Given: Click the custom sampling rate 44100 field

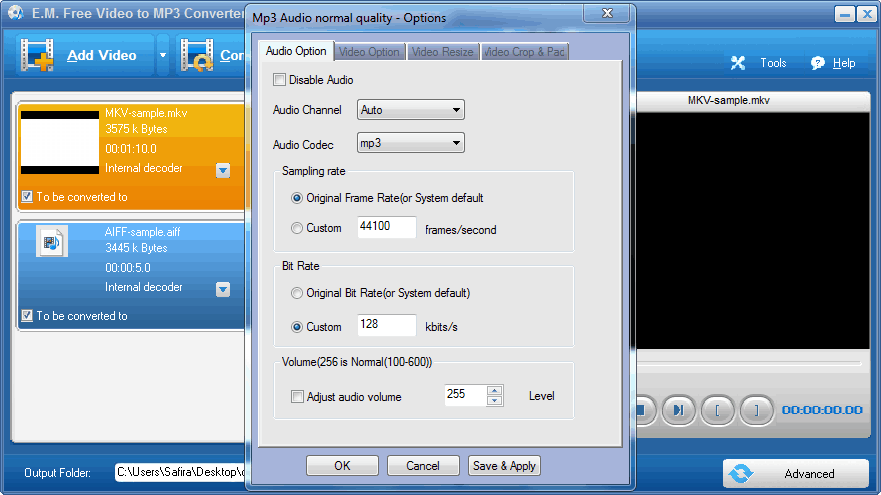Looking at the screenshot, I should 387,227.
